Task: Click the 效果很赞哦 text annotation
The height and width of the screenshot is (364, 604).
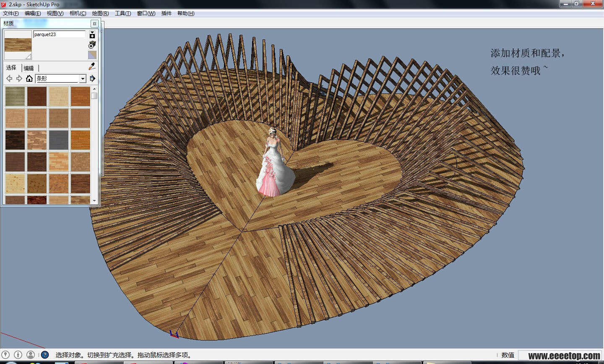Action: click(x=519, y=70)
